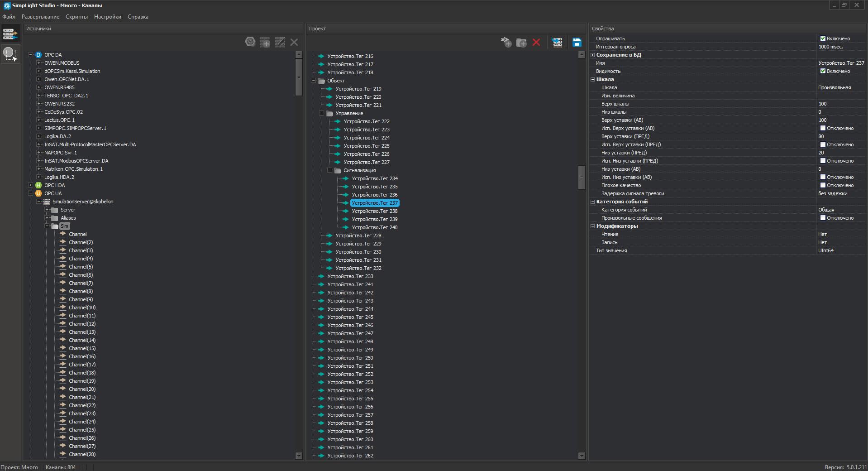Click the Интервал опроса value 1000 msec.

click(841, 47)
